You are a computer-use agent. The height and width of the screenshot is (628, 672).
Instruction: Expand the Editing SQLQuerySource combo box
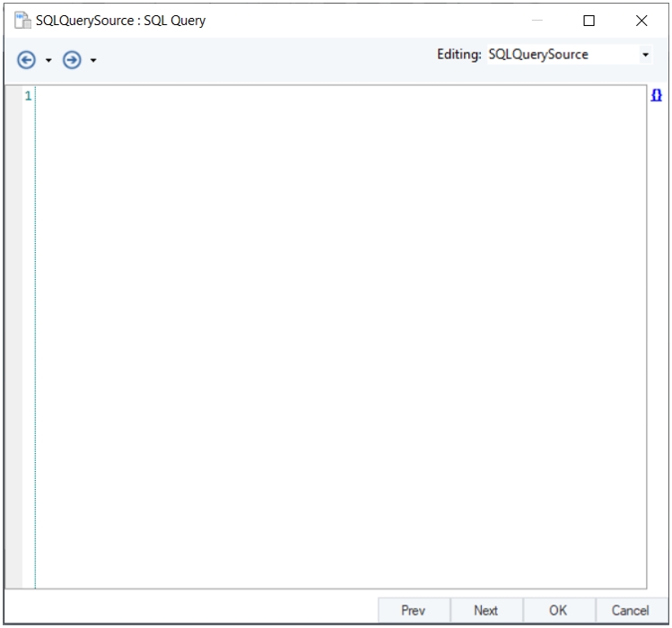[x=645, y=55]
